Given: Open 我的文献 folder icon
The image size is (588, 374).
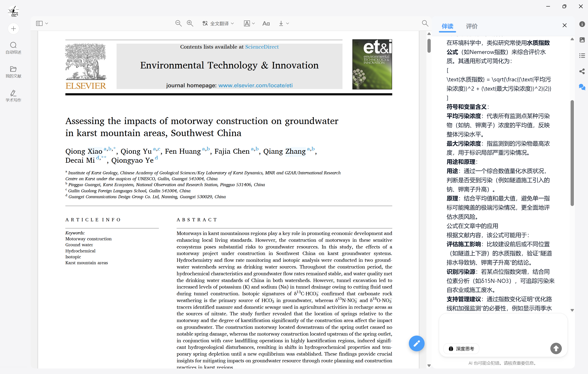Looking at the screenshot, I should click(x=13, y=72).
